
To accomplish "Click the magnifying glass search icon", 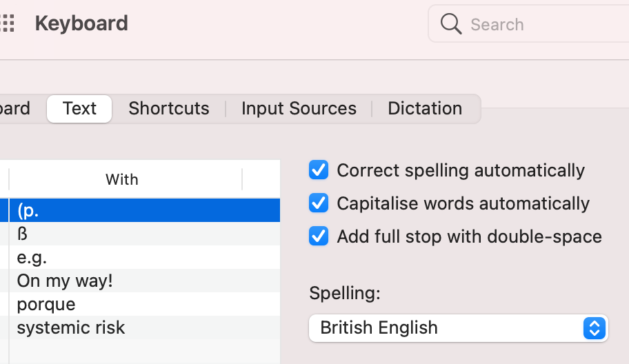I will coord(451,24).
